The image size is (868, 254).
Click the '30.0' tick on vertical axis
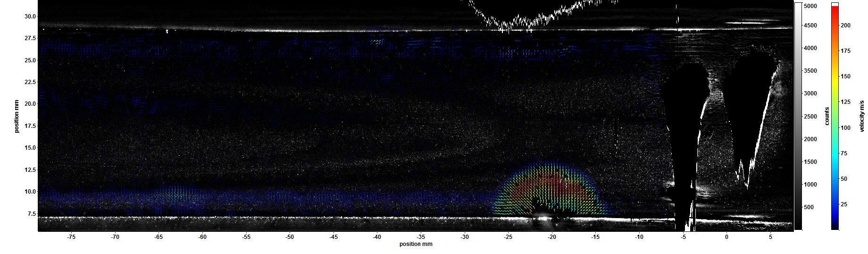point(30,17)
